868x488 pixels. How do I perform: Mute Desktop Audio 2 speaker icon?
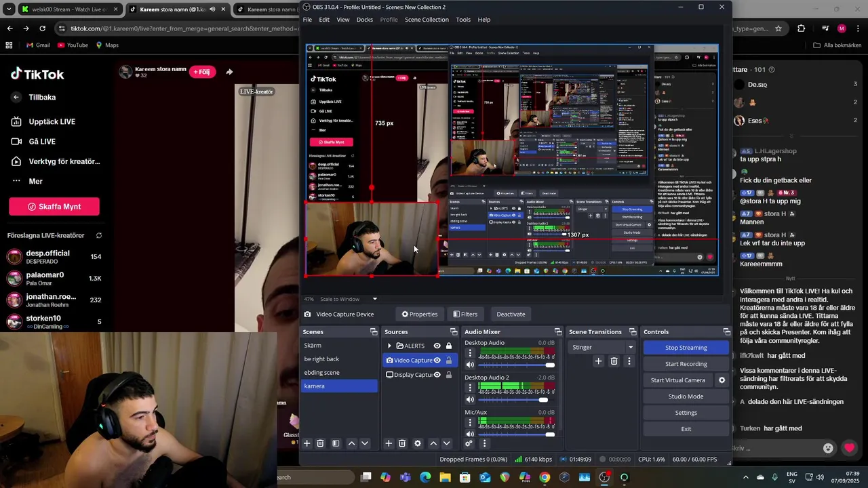coord(470,399)
